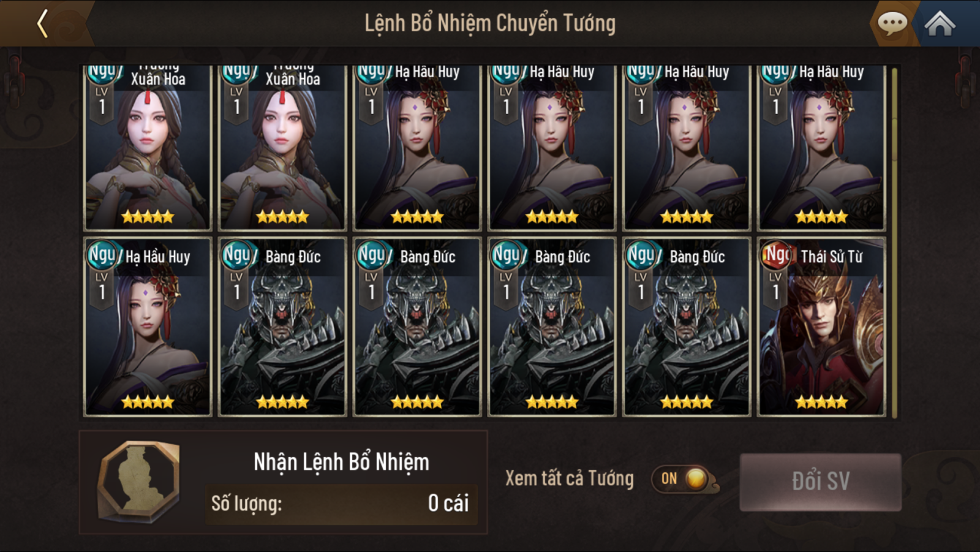Screen dimensions: 980x552
Task: Tap the Số lượng quantity field
Action: pyautogui.click(x=341, y=504)
